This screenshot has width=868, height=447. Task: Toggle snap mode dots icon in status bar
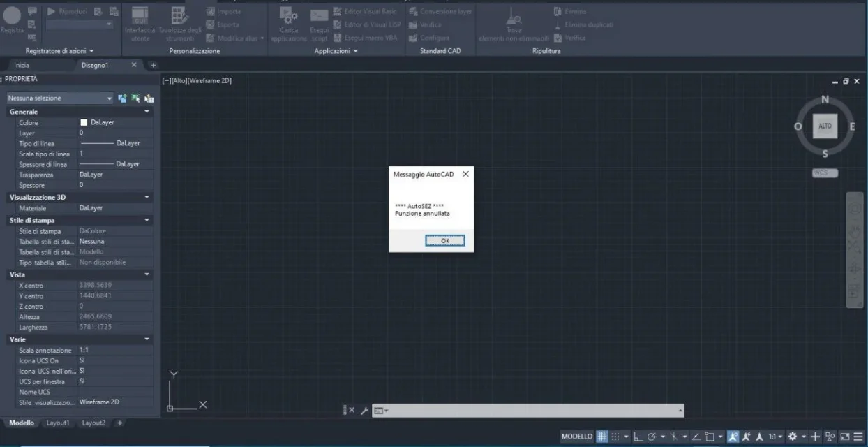[615, 437]
